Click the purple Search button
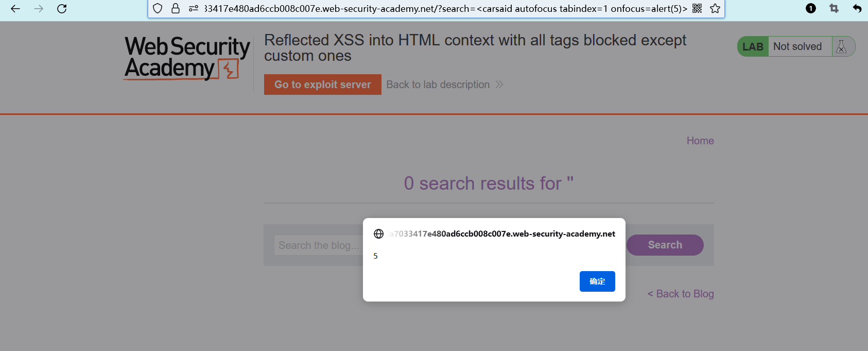 pyautogui.click(x=665, y=245)
